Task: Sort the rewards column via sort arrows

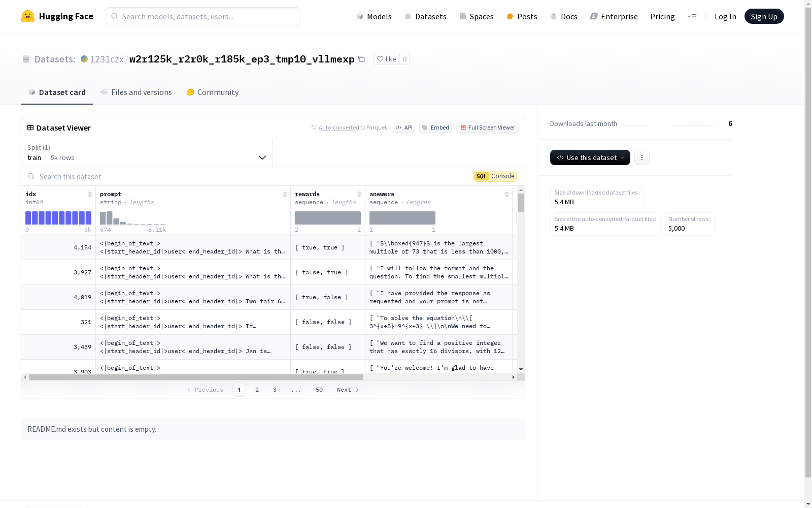Action: (x=359, y=194)
